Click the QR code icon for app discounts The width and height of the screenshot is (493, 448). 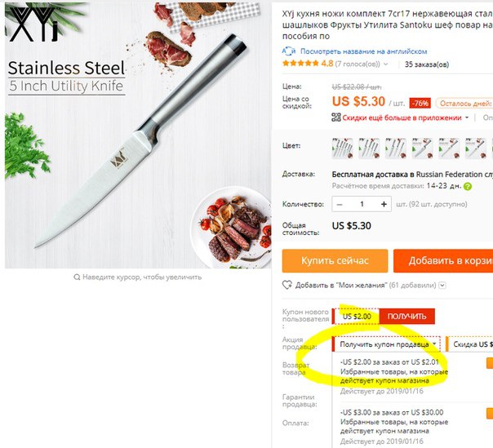[x=336, y=118]
